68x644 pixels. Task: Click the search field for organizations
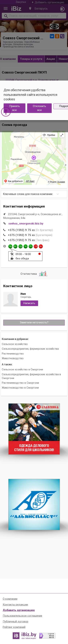[x=34, y=16]
